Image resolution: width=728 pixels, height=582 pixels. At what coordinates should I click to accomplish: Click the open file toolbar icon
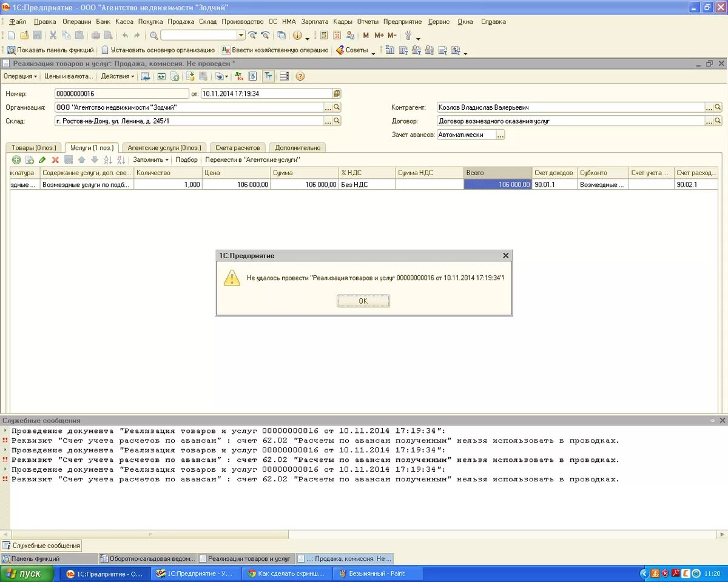click(x=24, y=36)
